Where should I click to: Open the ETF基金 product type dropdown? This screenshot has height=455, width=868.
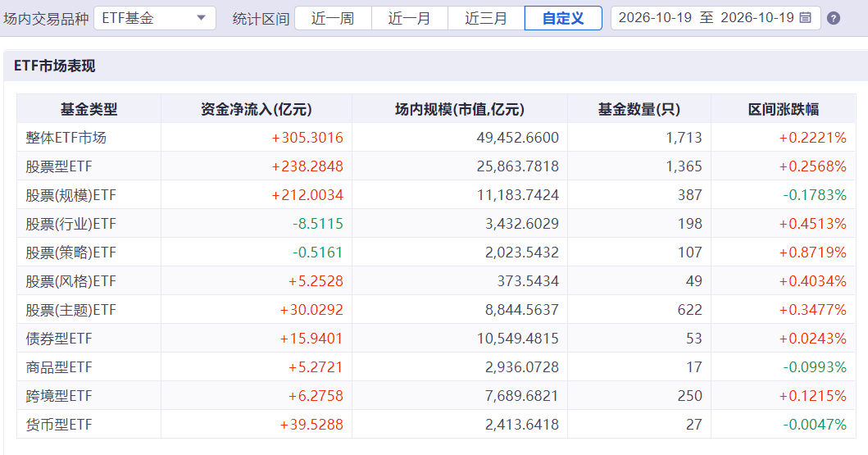[155, 18]
